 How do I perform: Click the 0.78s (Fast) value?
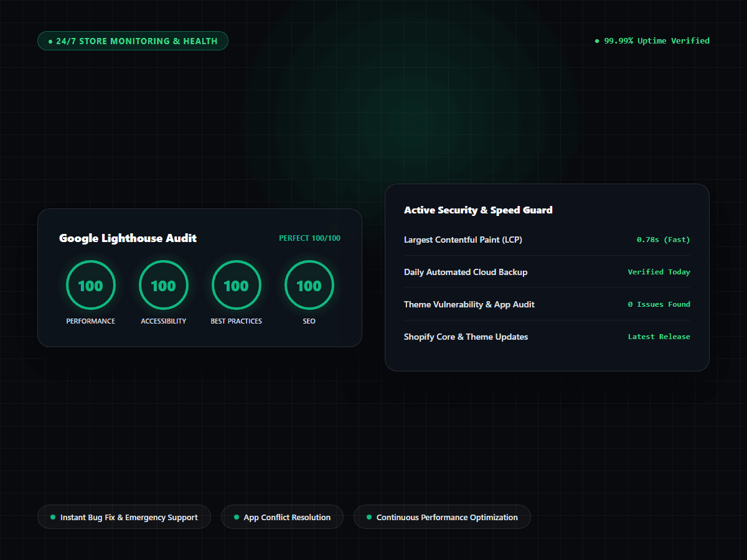[x=664, y=240]
